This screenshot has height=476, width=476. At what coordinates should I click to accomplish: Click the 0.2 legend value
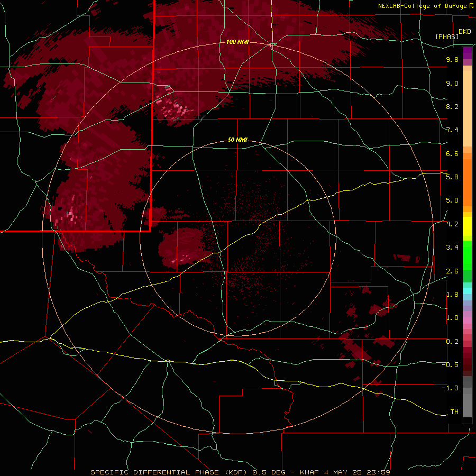pyautogui.click(x=452, y=342)
